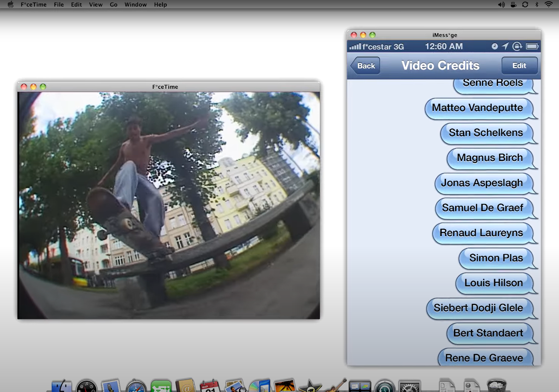This screenshot has width=559, height=392.
Task: Tap the Edit button in iMess*ge window
Action: pos(520,65)
